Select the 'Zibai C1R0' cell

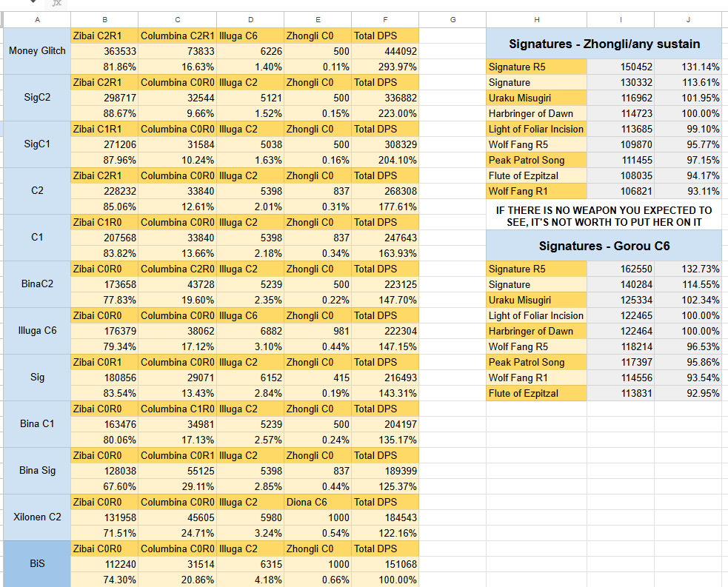coord(104,222)
